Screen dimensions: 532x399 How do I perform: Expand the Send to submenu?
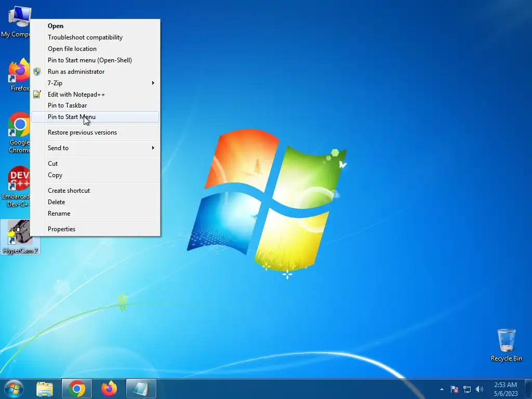click(95, 148)
